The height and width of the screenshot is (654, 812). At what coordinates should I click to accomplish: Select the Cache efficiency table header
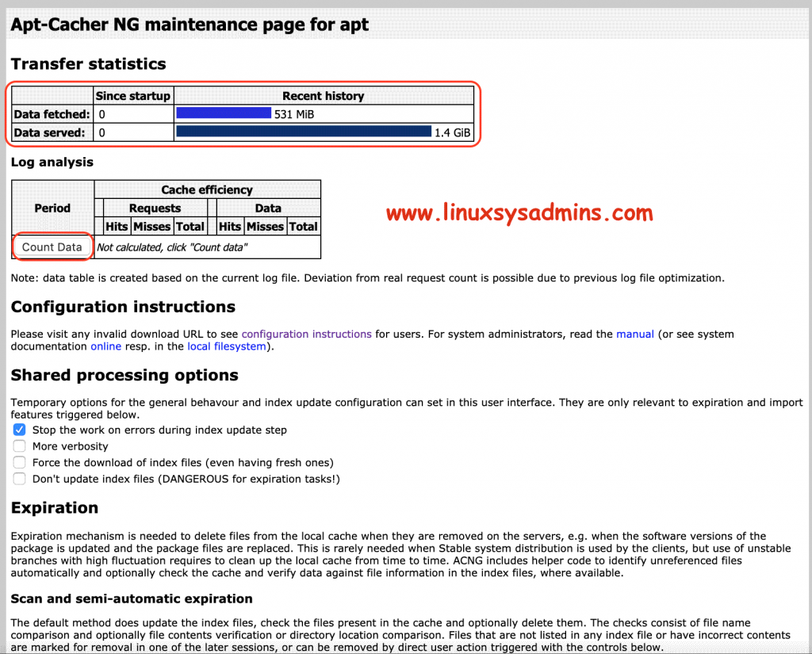click(207, 189)
